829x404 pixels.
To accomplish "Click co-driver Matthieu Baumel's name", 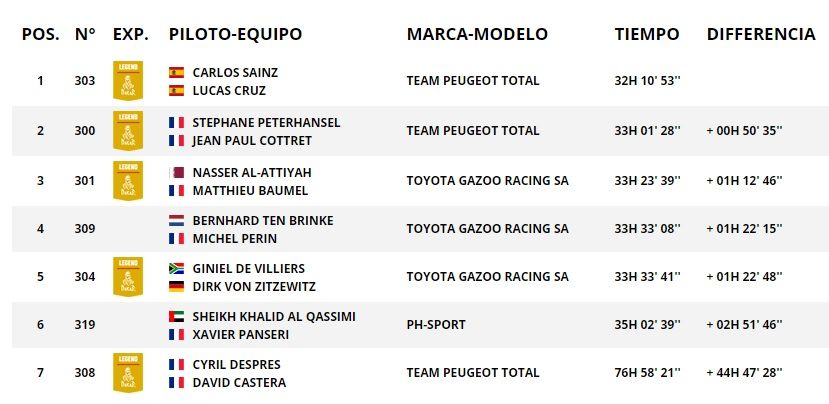I will (x=250, y=190).
